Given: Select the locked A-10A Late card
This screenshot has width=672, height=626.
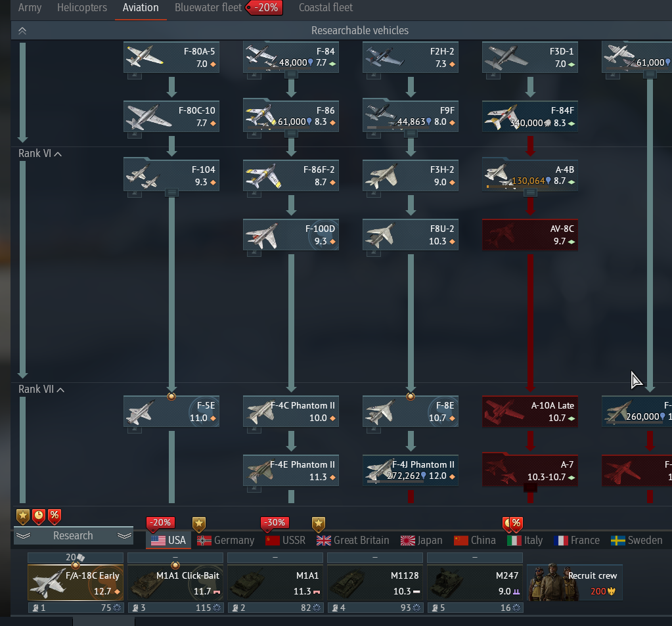Looking at the screenshot, I should 530,411.
